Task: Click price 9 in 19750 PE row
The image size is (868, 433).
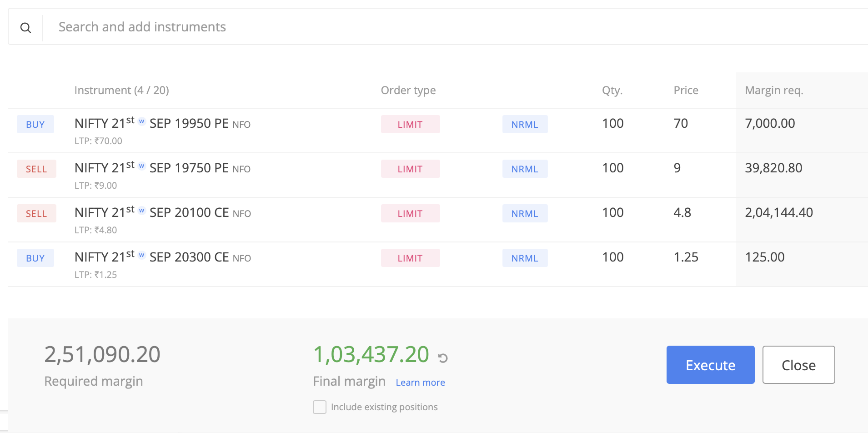Action: click(x=677, y=168)
